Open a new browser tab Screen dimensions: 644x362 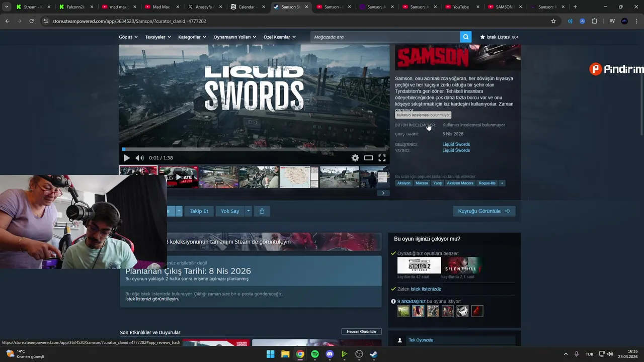point(575,7)
